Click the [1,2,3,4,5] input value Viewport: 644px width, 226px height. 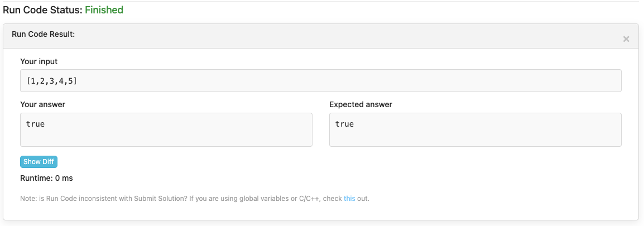(x=52, y=81)
